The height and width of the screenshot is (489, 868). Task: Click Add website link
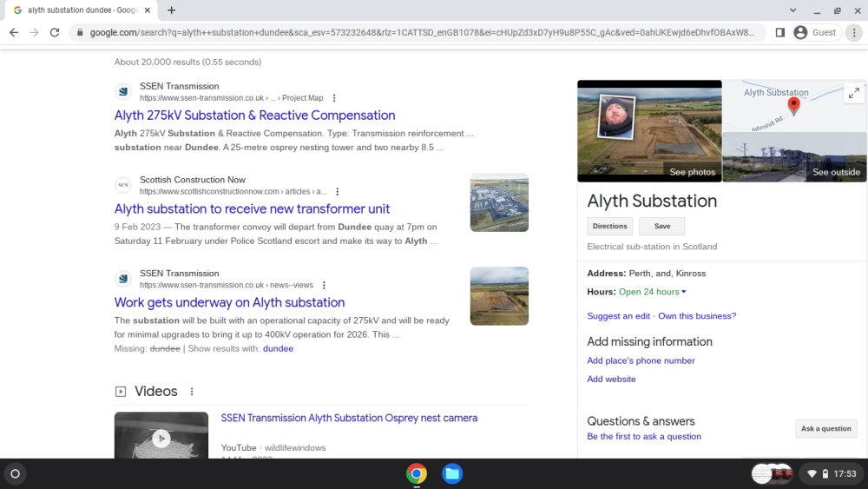pos(611,380)
